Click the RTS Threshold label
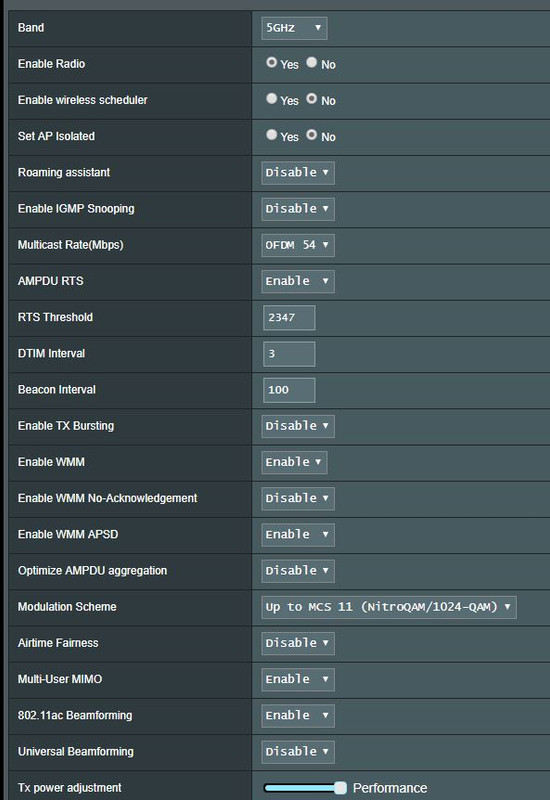 (55, 317)
